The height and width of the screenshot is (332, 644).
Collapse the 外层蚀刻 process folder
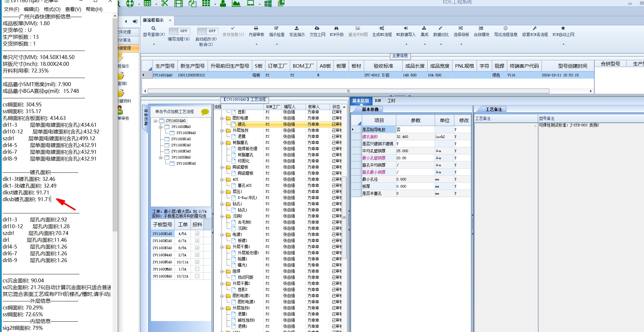click(x=222, y=131)
